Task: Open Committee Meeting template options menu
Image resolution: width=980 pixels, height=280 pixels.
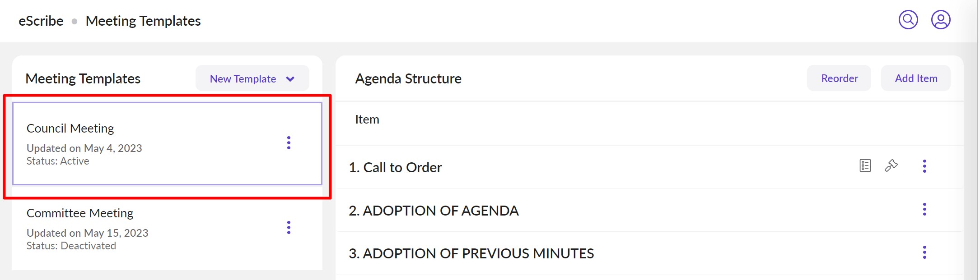Action: pyautogui.click(x=289, y=228)
